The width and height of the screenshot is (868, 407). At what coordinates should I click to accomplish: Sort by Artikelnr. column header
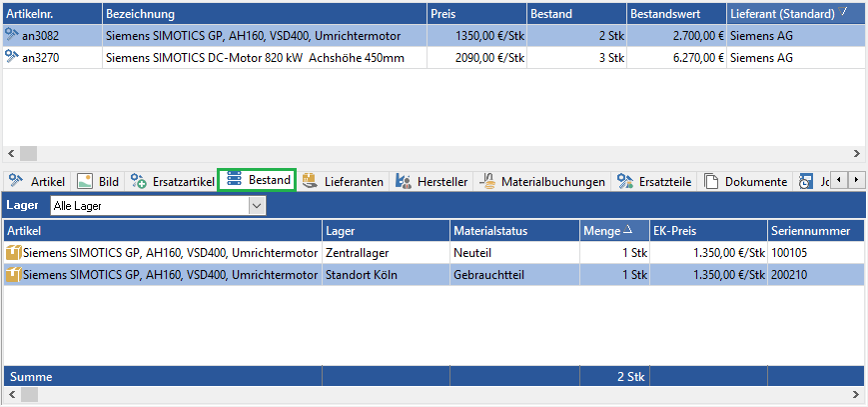pyautogui.click(x=53, y=13)
